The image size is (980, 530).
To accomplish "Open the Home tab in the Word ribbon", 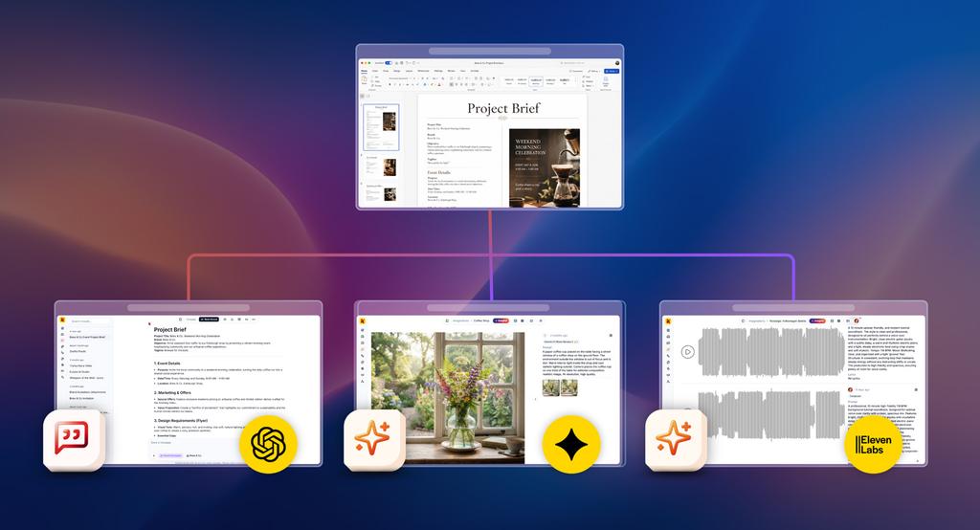I will click(365, 71).
